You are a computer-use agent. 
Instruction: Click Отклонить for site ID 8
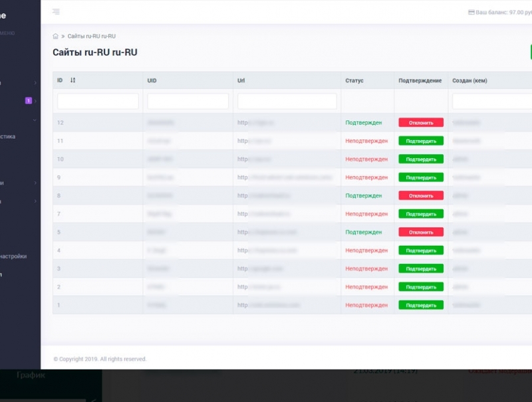pos(421,196)
